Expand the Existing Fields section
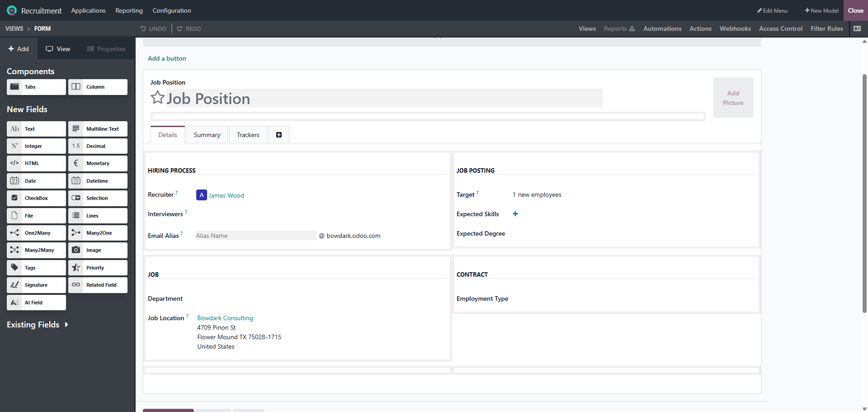 coord(38,325)
